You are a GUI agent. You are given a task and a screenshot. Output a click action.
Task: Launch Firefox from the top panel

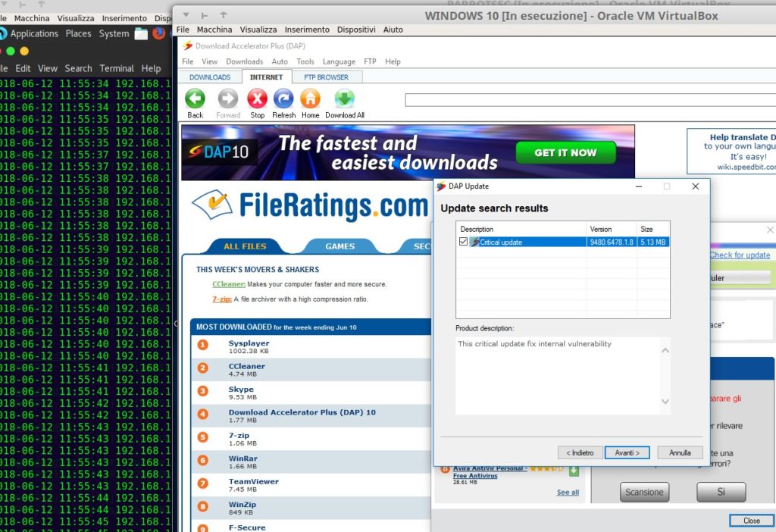click(159, 33)
